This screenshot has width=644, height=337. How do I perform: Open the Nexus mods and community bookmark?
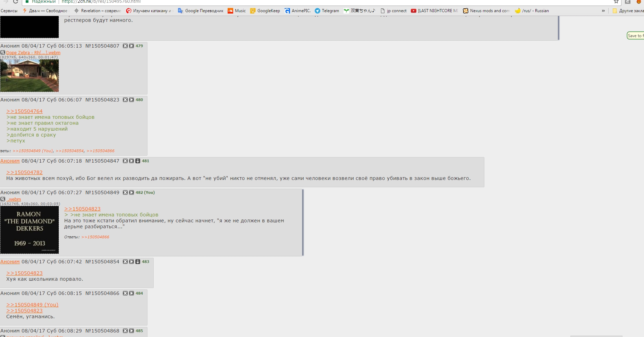click(486, 11)
